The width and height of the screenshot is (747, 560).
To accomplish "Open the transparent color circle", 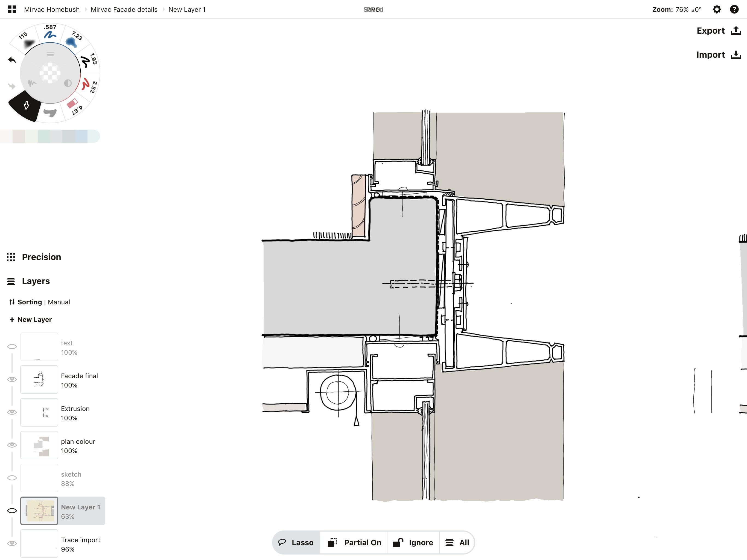I will click(50, 73).
